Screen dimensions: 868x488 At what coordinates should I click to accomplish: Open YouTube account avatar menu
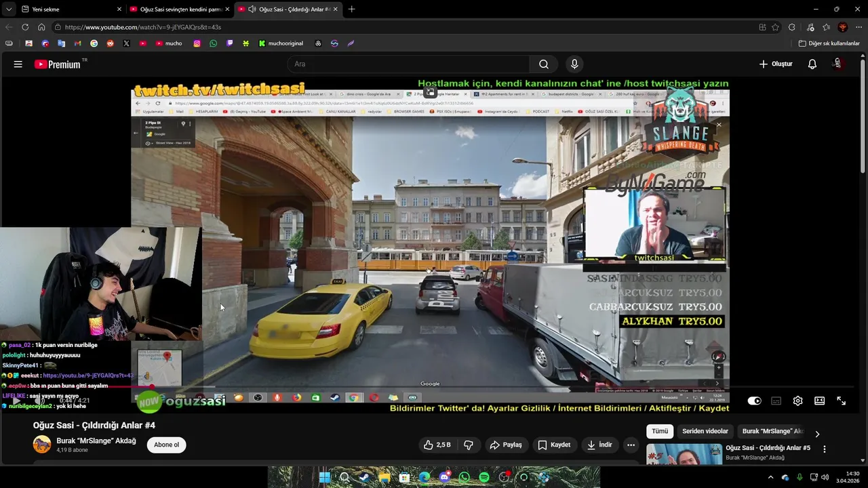838,64
